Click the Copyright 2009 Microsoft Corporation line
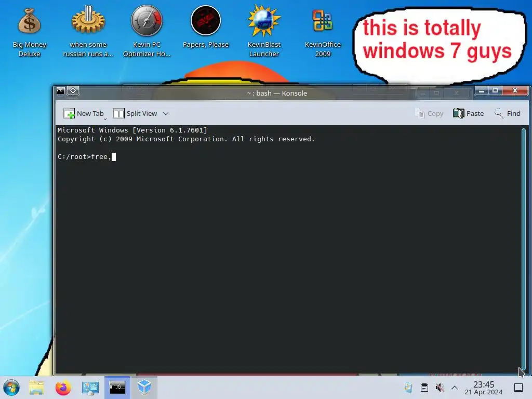532x399 pixels. (x=186, y=139)
